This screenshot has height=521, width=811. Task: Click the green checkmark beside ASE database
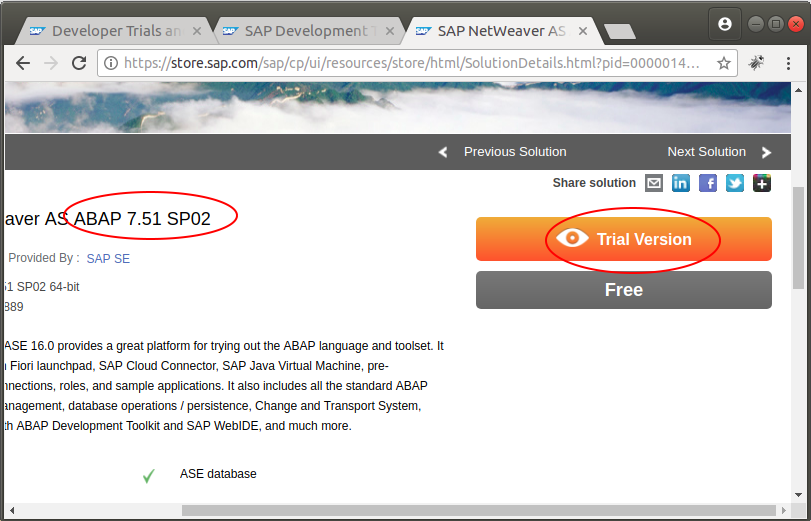[148, 475]
